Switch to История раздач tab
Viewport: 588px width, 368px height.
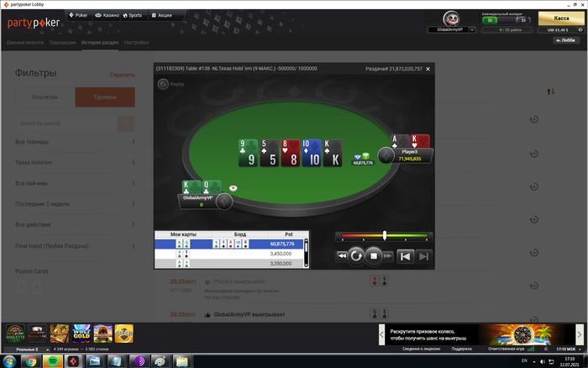pyautogui.click(x=100, y=43)
